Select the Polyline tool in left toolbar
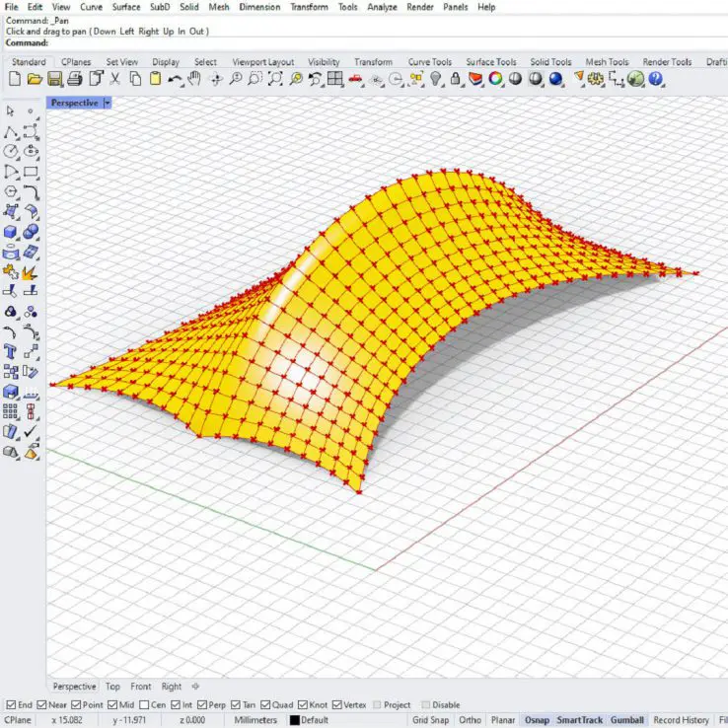The width and height of the screenshot is (728, 728). 11,131
